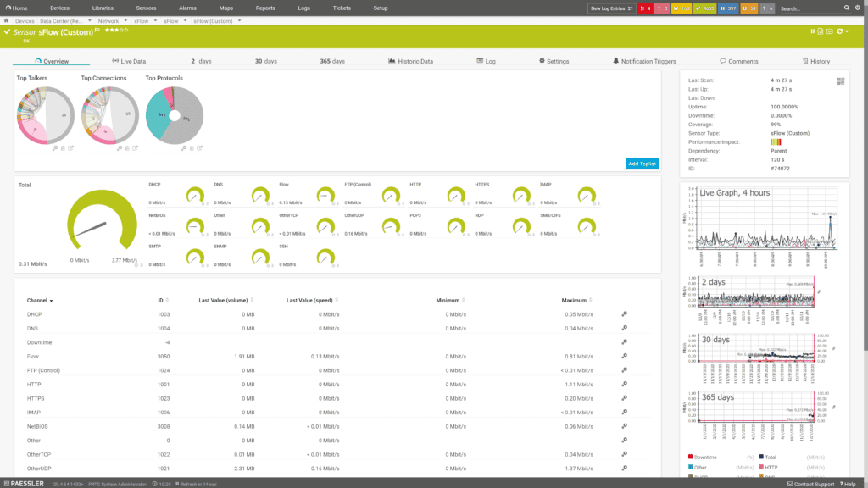
Task: Click the envelope icon in sensor header
Action: click(x=829, y=31)
